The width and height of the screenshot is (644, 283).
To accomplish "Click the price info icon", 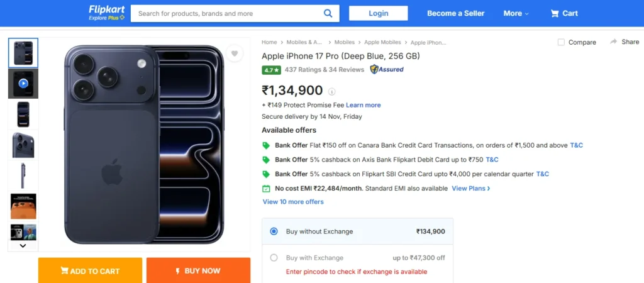I will [x=332, y=91].
